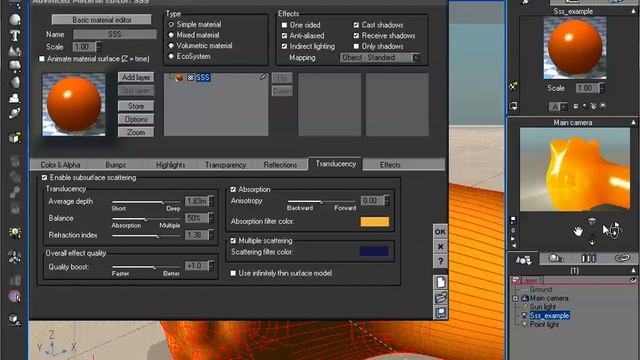
Task: Click the pan hand icon under camera view
Action: coord(578,231)
